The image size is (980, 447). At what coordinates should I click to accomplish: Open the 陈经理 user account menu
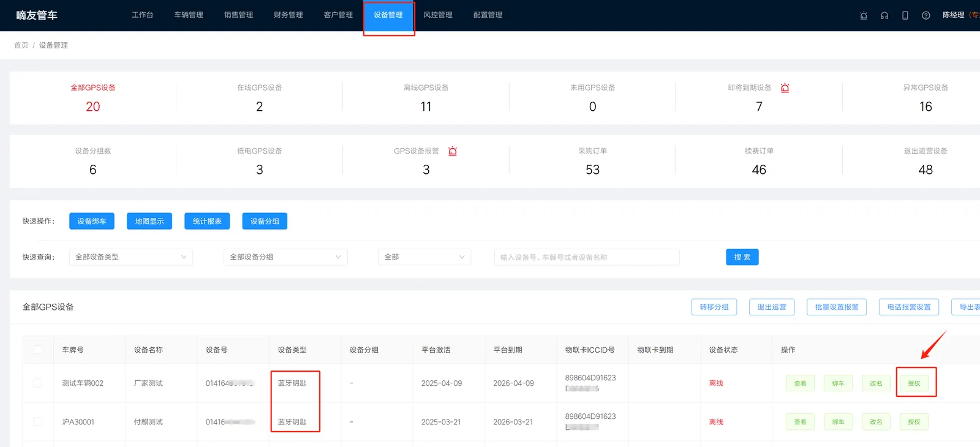[954, 15]
